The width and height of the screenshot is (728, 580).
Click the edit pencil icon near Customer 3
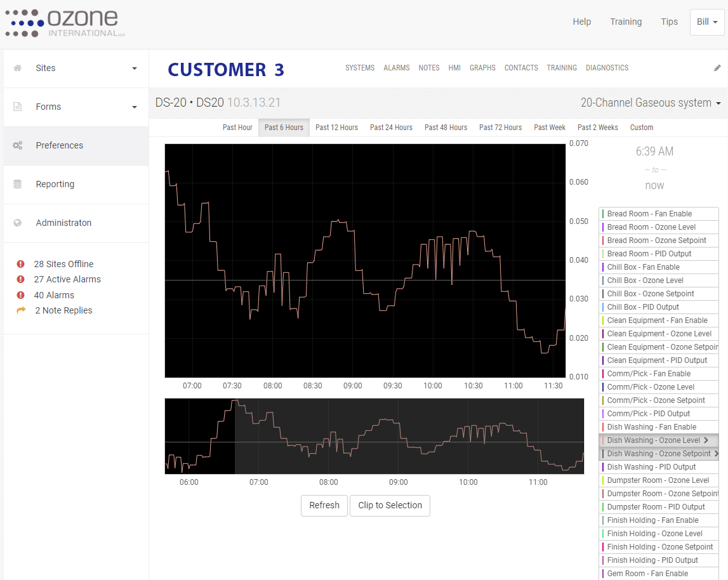pyautogui.click(x=717, y=67)
